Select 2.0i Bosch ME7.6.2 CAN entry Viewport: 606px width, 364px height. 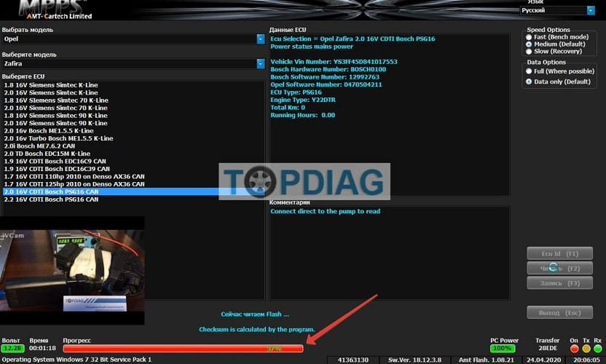click(39, 146)
